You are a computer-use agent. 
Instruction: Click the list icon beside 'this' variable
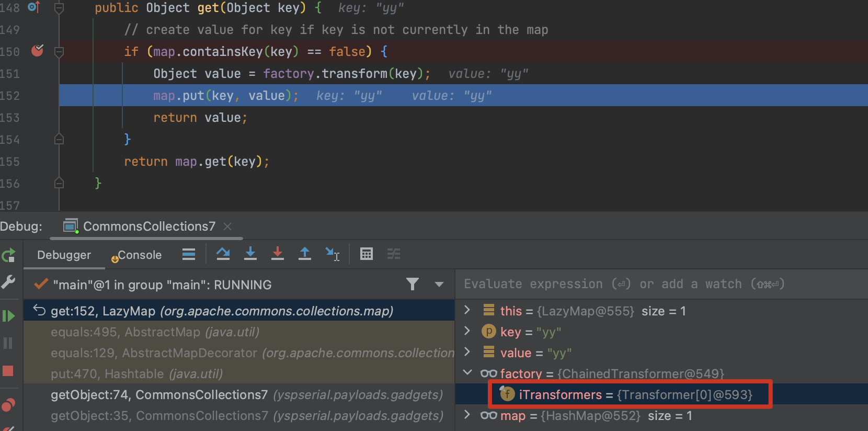point(489,310)
